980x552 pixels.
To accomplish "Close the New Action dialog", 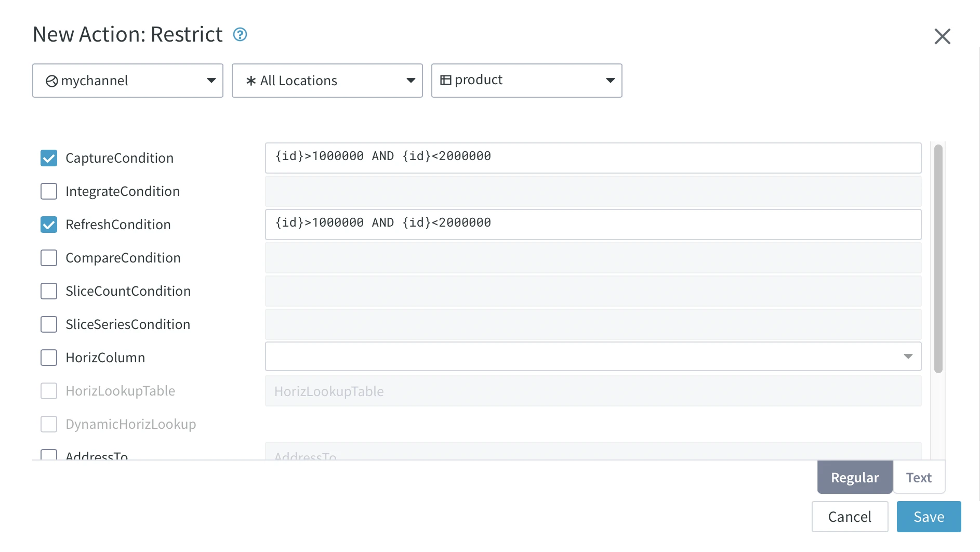I will [943, 36].
